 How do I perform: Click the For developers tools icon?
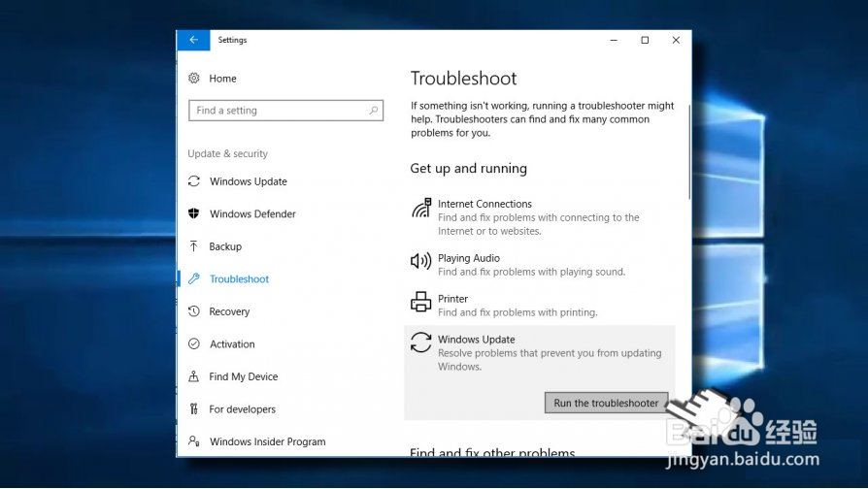click(194, 408)
